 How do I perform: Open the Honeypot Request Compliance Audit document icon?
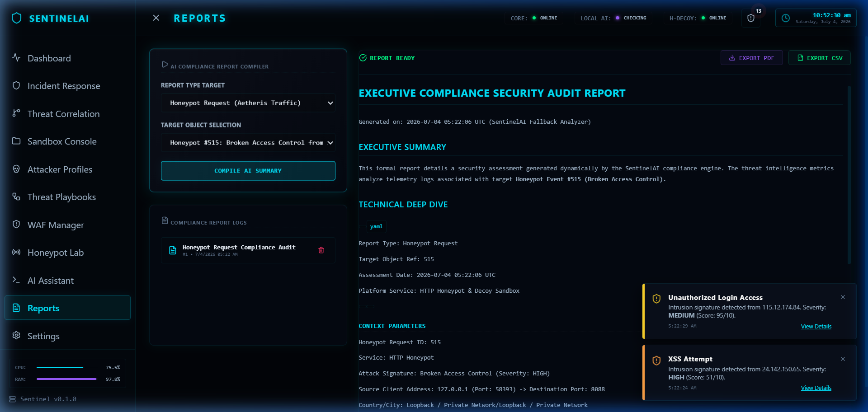pyautogui.click(x=173, y=250)
